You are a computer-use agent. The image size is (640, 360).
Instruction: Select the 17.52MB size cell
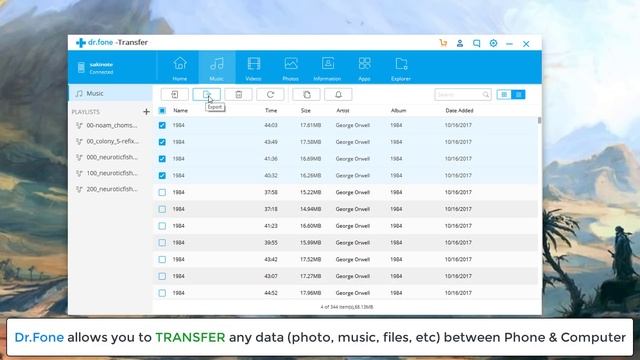click(311, 259)
